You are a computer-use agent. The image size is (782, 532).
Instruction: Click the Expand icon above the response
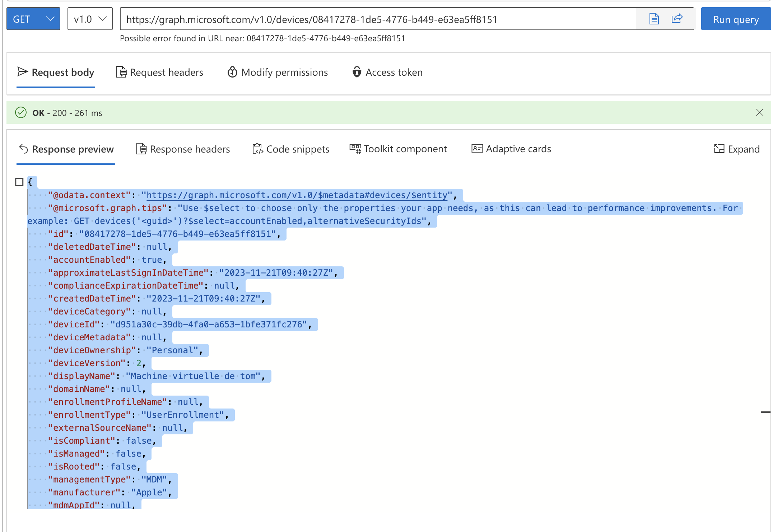tap(719, 149)
